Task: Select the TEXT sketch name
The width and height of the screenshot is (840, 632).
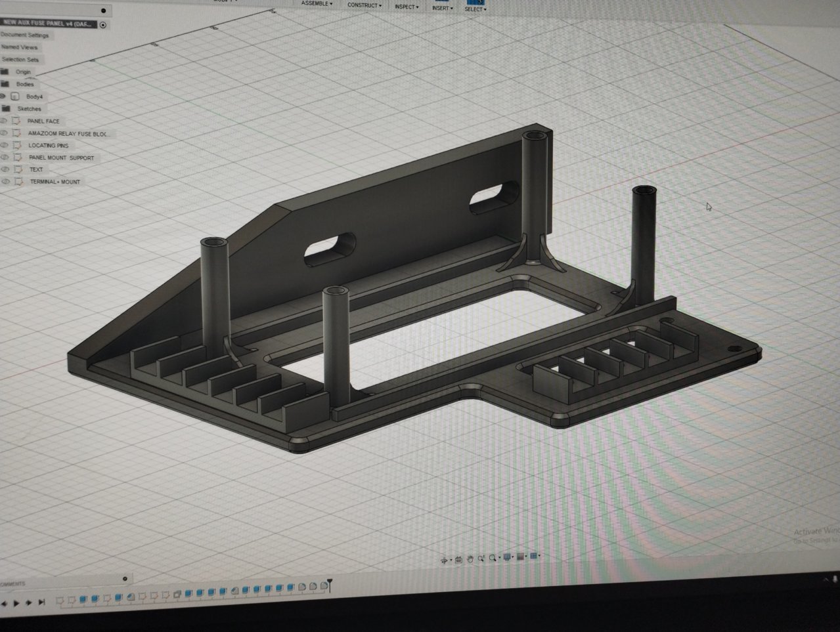Action: [36, 170]
